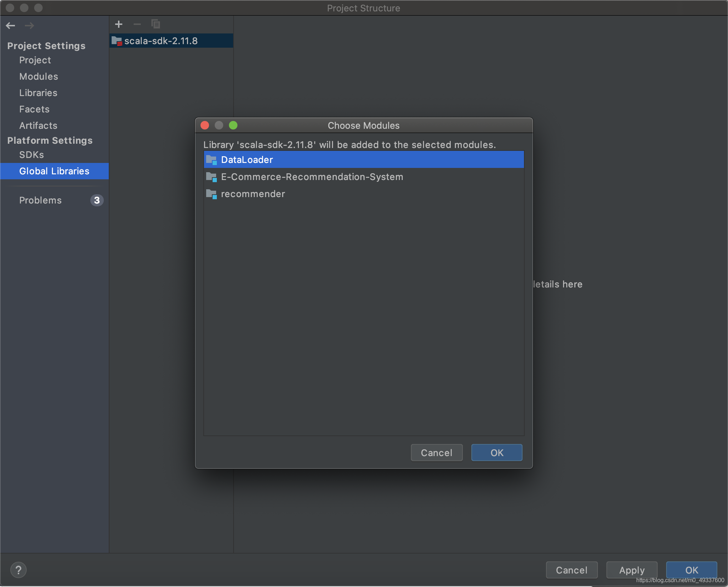Screen dimensions: 728x587
Task: Click the remove library minus icon
Action: pyautogui.click(x=137, y=24)
